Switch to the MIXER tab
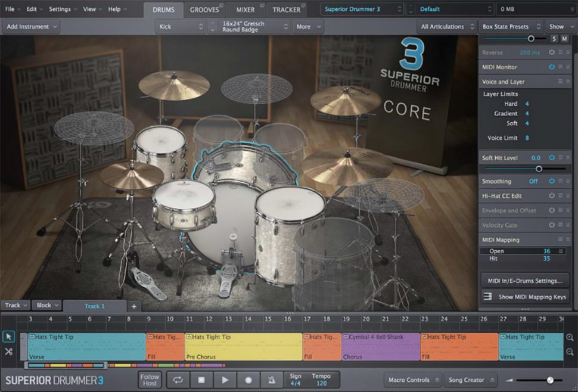 pyautogui.click(x=245, y=9)
